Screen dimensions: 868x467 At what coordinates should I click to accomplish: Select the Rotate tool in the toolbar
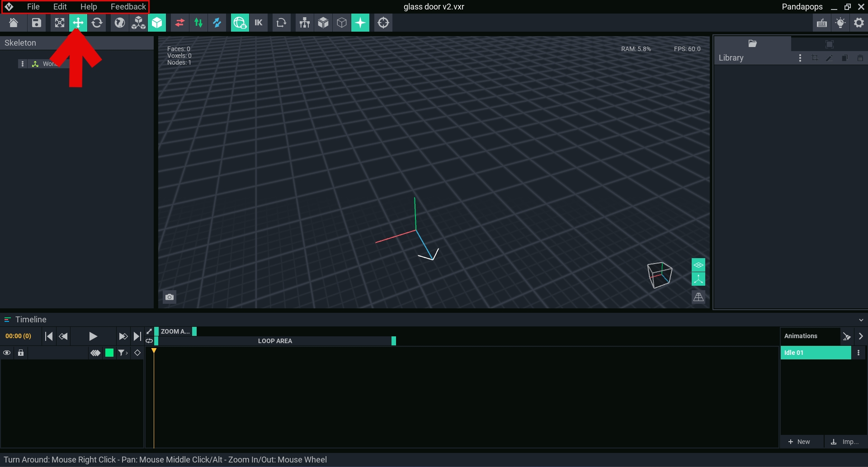[x=97, y=23]
